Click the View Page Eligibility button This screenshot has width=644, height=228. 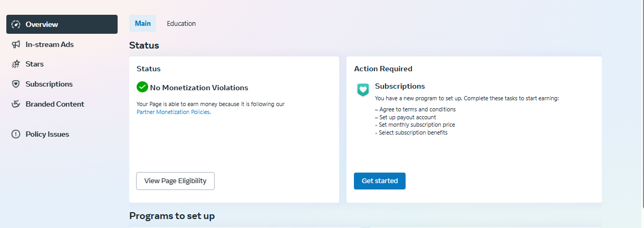click(x=175, y=180)
